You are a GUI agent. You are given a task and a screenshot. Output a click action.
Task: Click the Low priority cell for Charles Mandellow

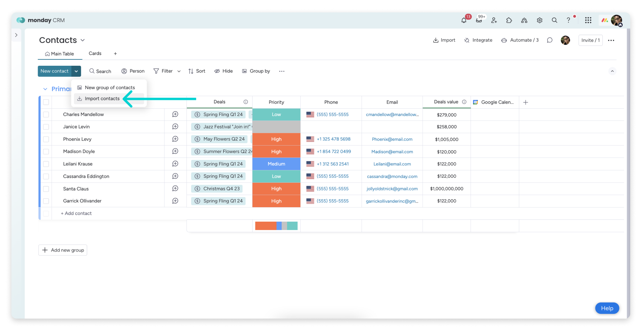coord(276,115)
